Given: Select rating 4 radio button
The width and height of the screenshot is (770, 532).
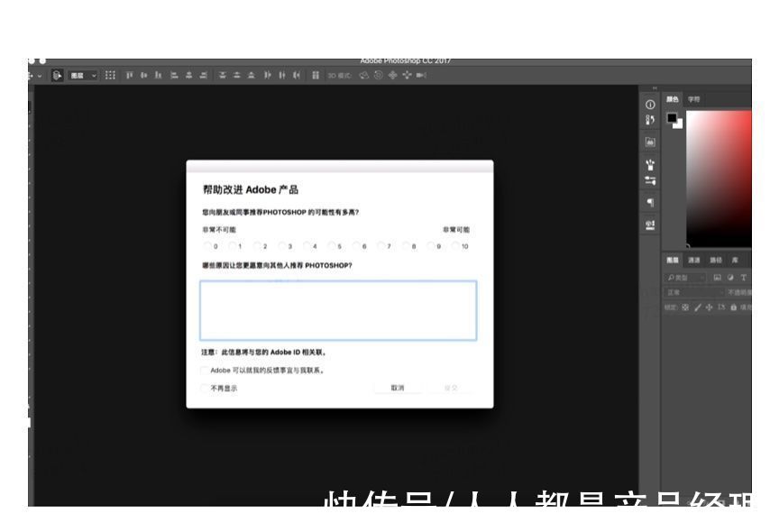Looking at the screenshot, I should [x=307, y=245].
